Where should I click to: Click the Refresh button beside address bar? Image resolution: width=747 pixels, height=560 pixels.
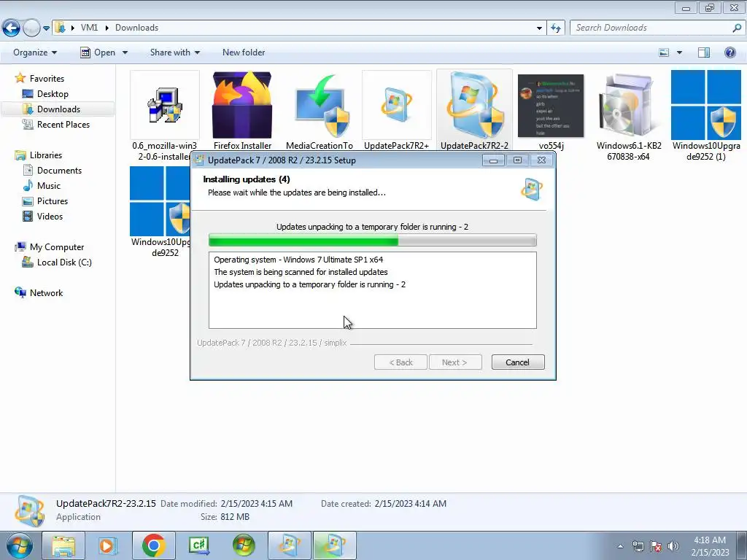coord(555,28)
